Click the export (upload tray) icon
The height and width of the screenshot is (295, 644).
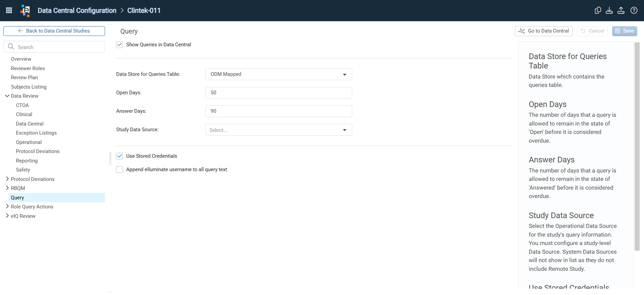(x=621, y=10)
